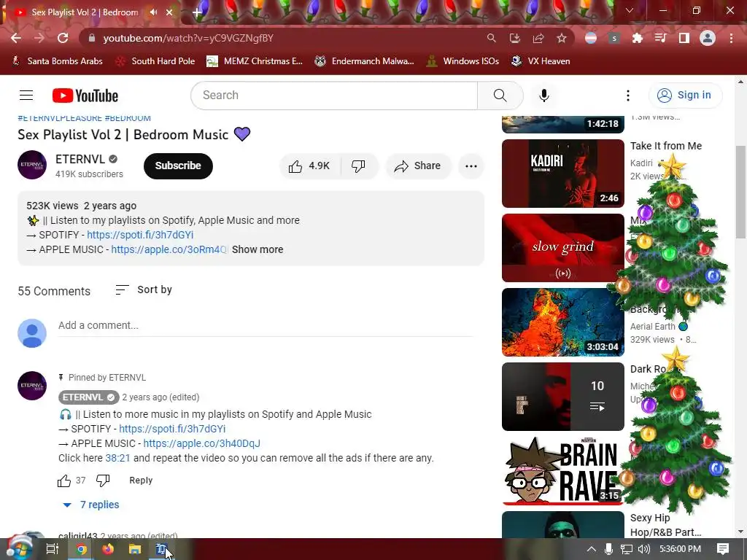
Task: Click the install/download icon in address bar
Action: [515, 38]
